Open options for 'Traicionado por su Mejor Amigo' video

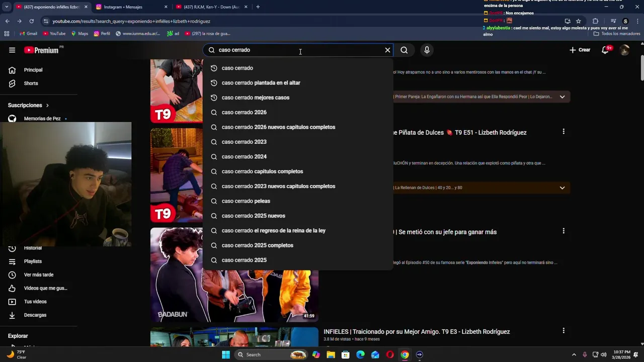pos(563,331)
